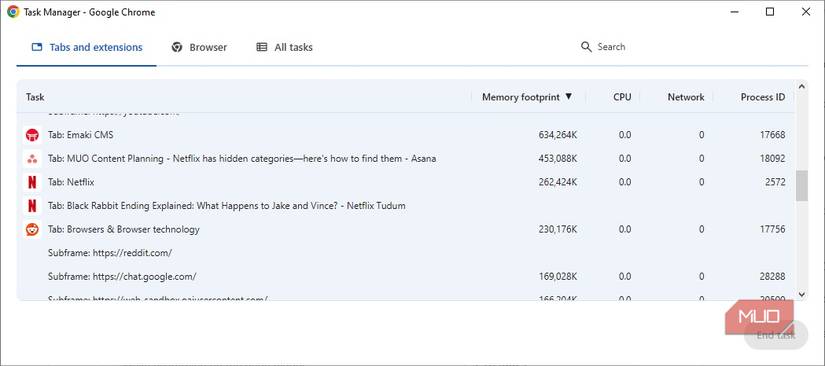The width and height of the screenshot is (825, 366).
Task: Click process ID 17668
Action: [x=772, y=135]
